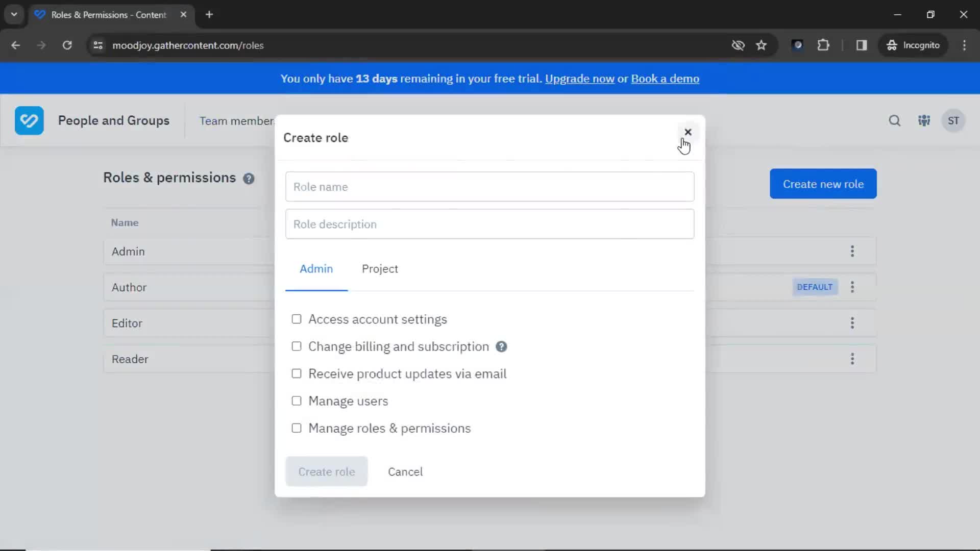Click the Role name input field

(x=489, y=186)
